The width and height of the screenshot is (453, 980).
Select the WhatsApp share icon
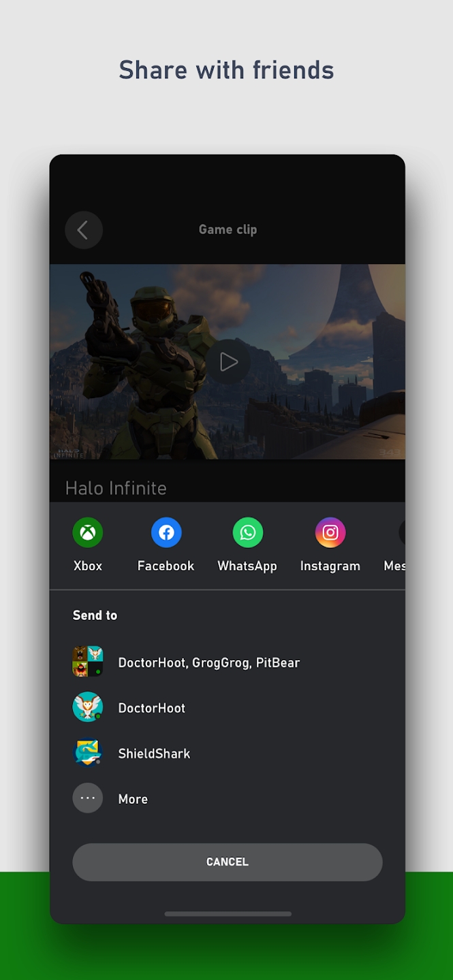click(247, 532)
